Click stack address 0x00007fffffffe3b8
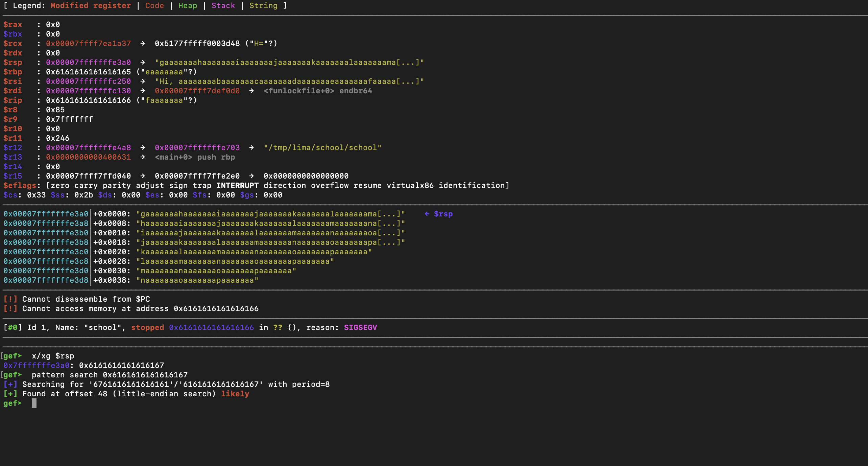 click(46, 242)
